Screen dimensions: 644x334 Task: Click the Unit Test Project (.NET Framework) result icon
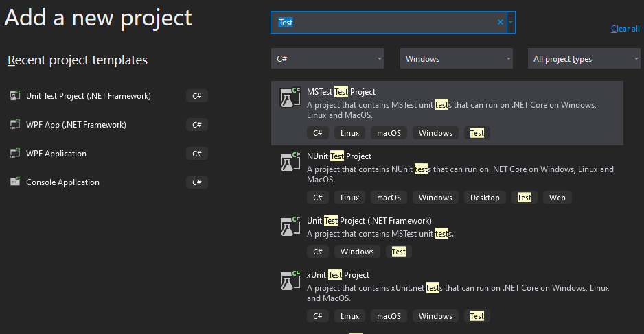[x=290, y=226]
